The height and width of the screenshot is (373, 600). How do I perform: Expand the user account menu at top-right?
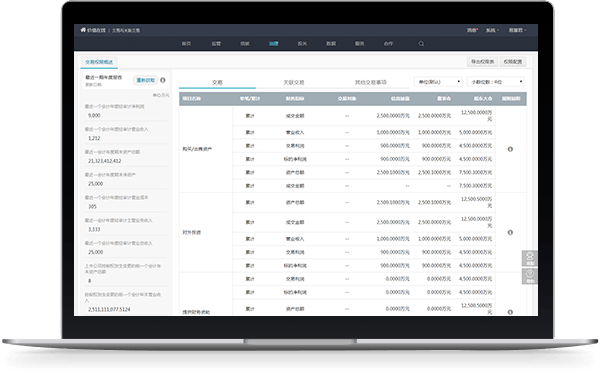517,30
